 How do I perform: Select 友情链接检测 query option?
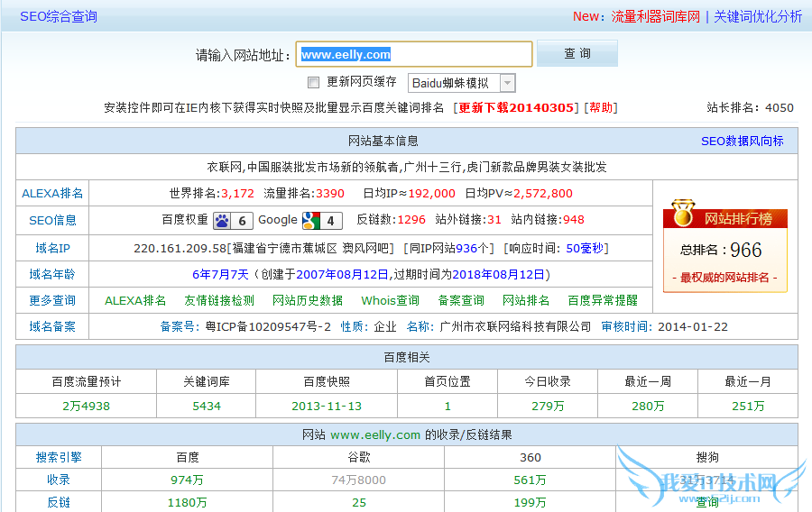tap(219, 300)
